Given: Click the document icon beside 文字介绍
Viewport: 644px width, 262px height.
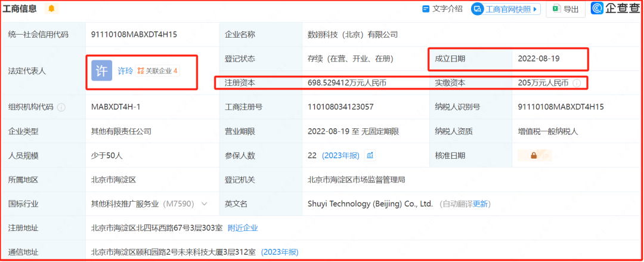Looking at the screenshot, I should click(x=426, y=8).
